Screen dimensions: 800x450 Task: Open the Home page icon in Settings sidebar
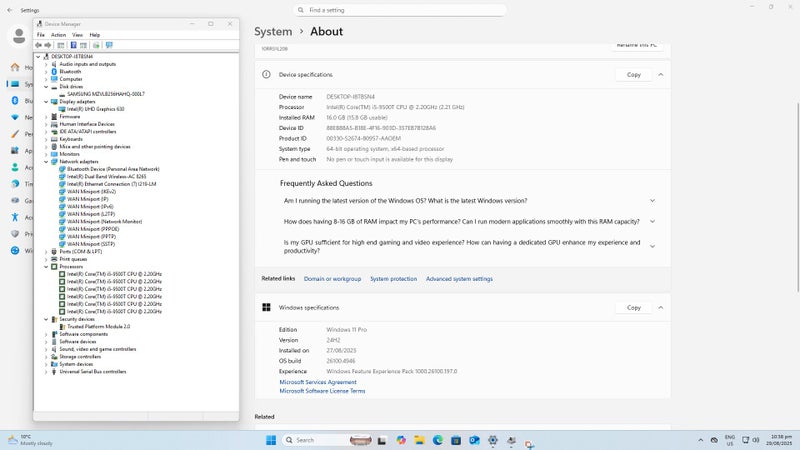15,67
